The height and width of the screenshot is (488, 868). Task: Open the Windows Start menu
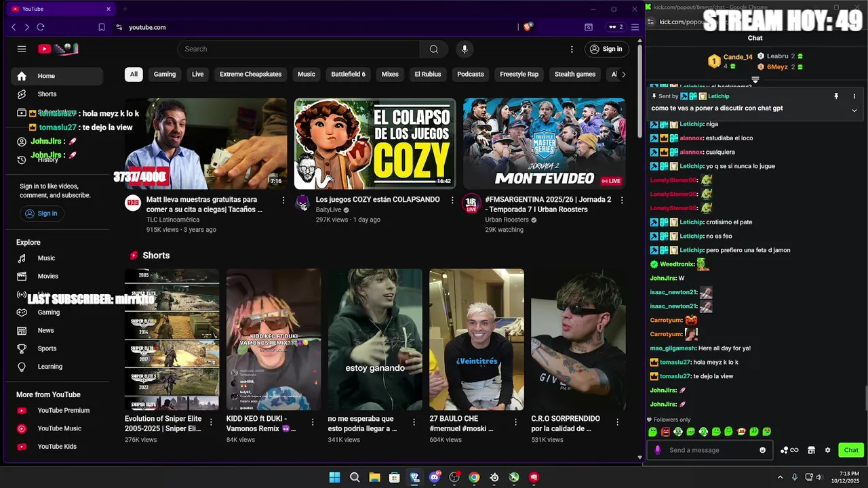[x=334, y=477]
